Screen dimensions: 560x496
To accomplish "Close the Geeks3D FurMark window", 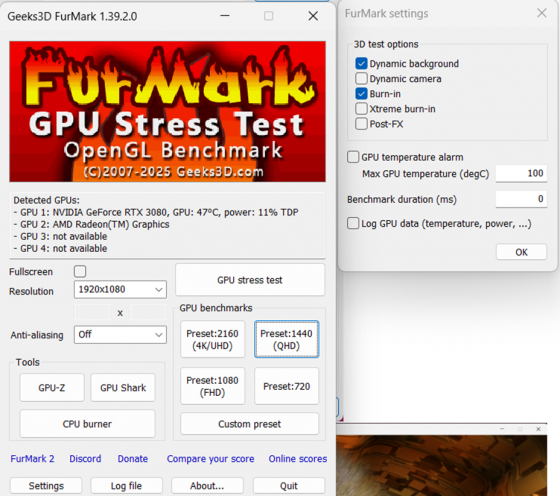I will click(313, 16).
